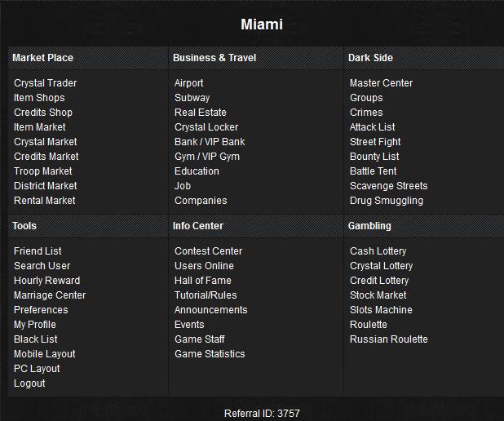Go to the Education page
Image resolution: width=504 pixels, height=421 pixels.
[x=197, y=171]
